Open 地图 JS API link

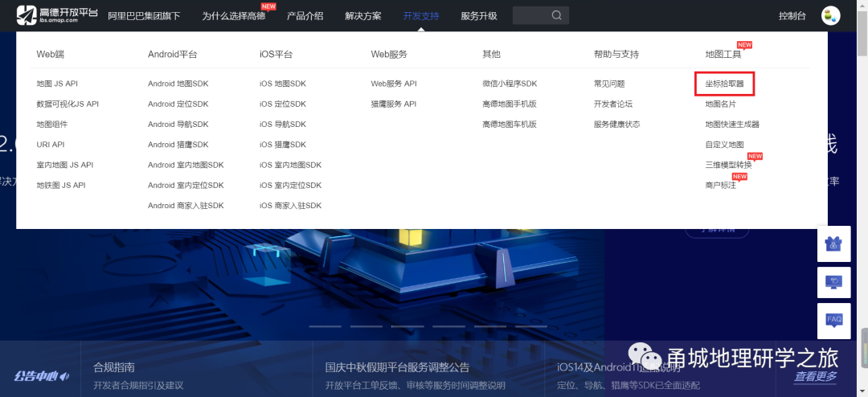[x=57, y=84]
